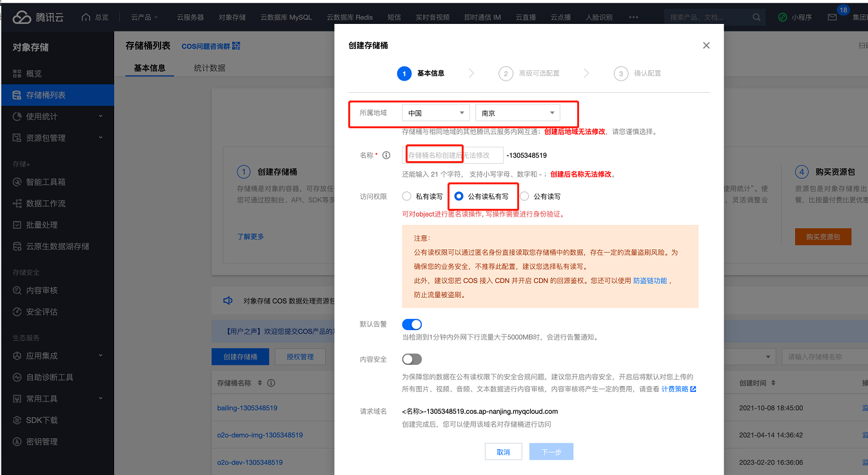Click the 数据工作流 icon
Screen dimensions: 868x475
(17, 203)
